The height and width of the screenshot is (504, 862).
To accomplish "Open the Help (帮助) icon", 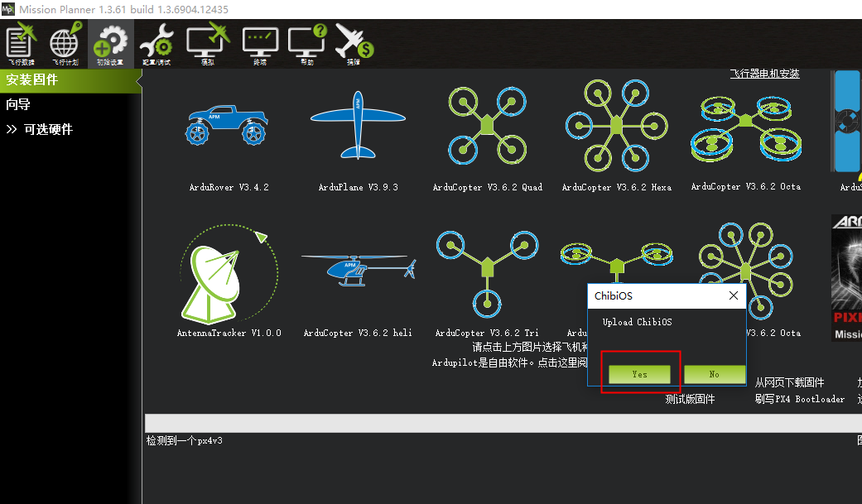I will pos(306,43).
